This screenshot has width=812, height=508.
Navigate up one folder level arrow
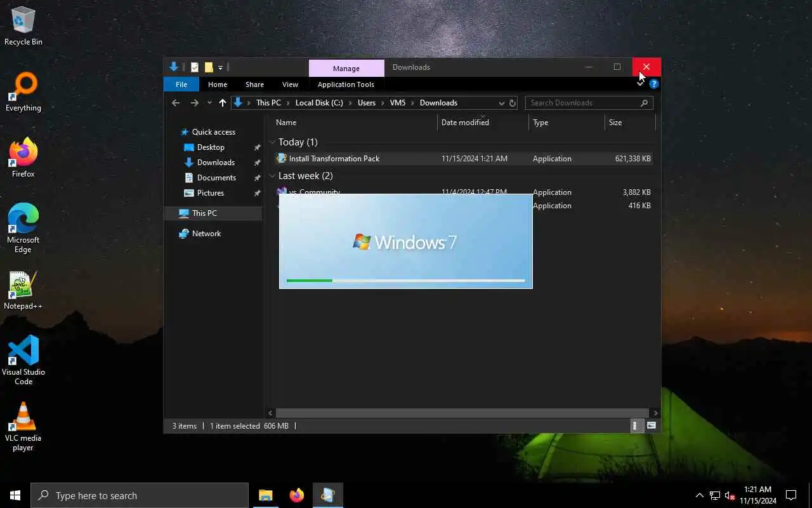pos(222,103)
